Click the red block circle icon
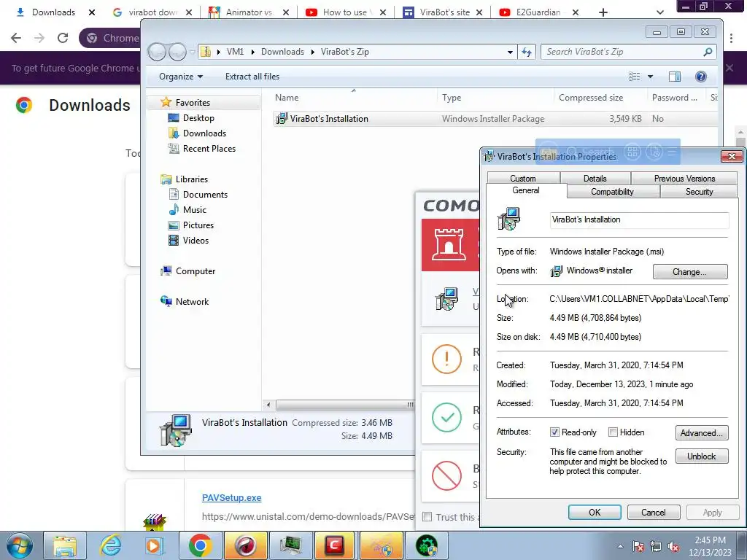This screenshot has height=560, width=747. tap(446, 475)
